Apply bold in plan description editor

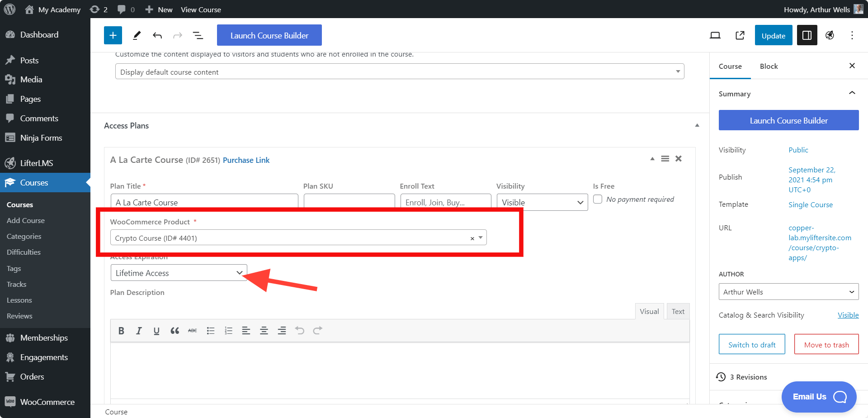coord(121,331)
